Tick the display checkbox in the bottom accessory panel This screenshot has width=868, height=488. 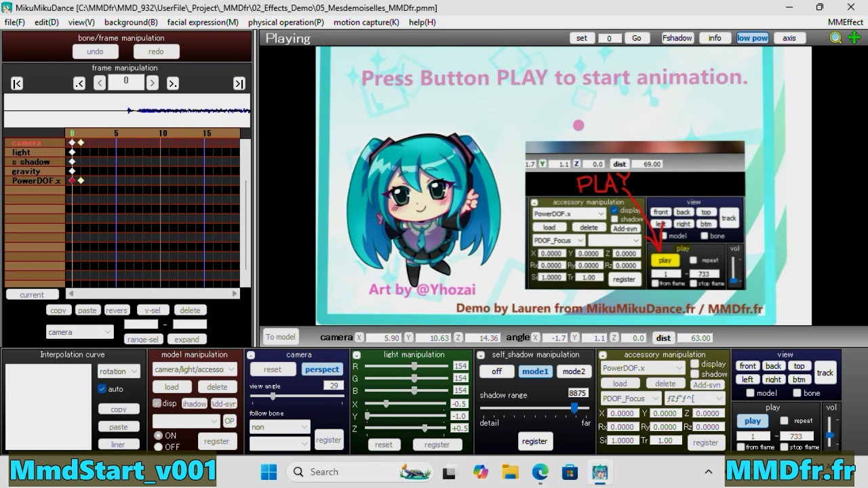(694, 364)
